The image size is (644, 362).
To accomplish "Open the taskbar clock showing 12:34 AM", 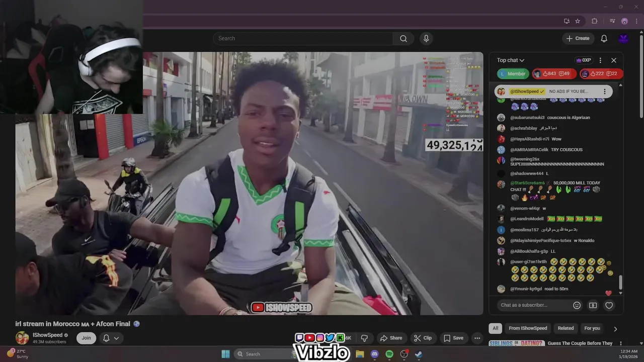I will [629, 354].
